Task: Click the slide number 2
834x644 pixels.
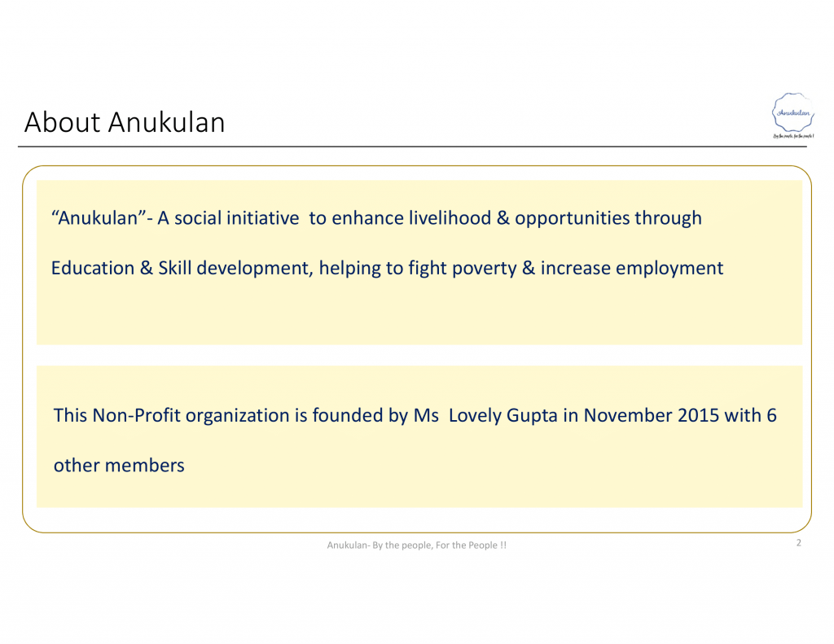Action: pos(798,543)
